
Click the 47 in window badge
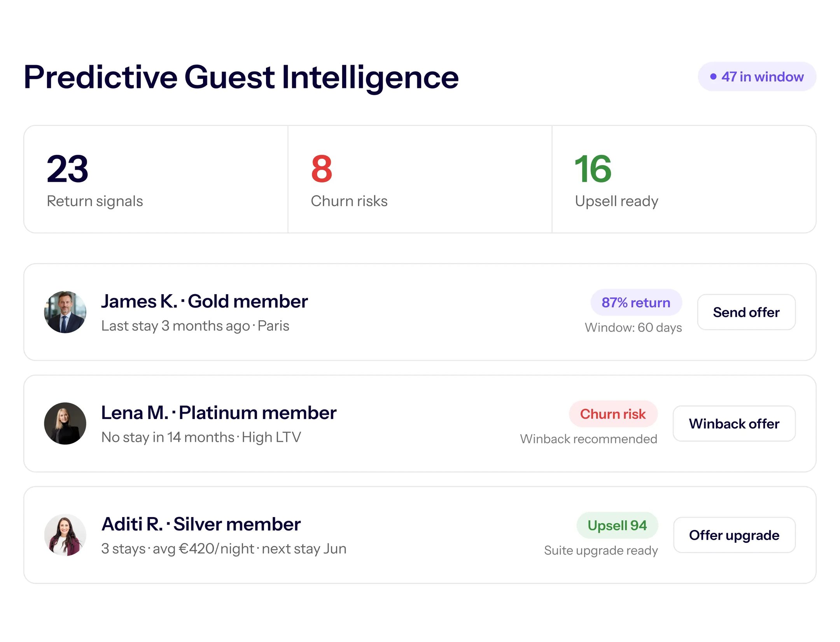tap(757, 77)
